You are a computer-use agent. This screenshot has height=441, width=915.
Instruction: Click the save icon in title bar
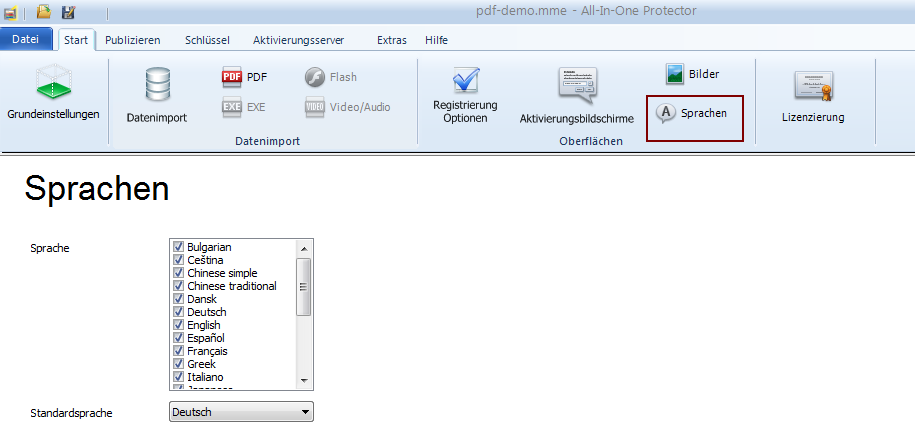click(69, 13)
